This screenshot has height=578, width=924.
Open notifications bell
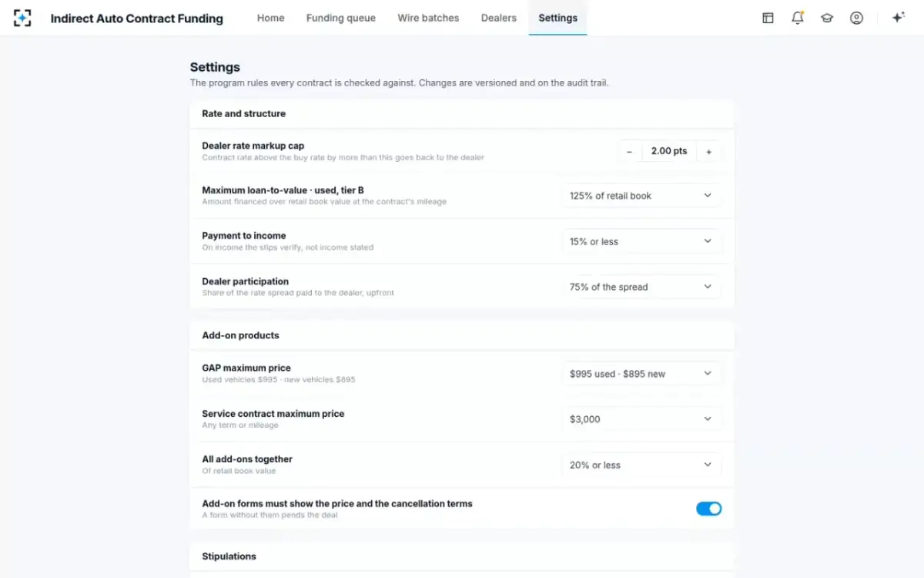click(x=798, y=18)
